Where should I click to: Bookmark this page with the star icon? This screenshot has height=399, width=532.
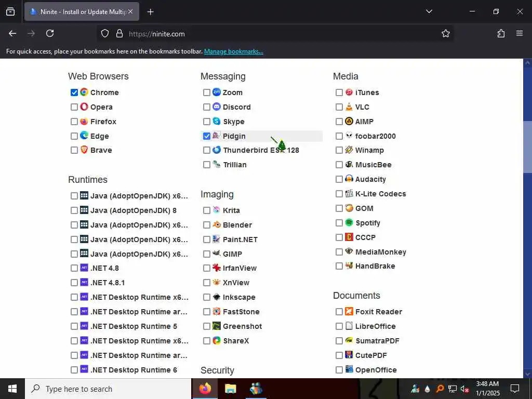pos(445,33)
